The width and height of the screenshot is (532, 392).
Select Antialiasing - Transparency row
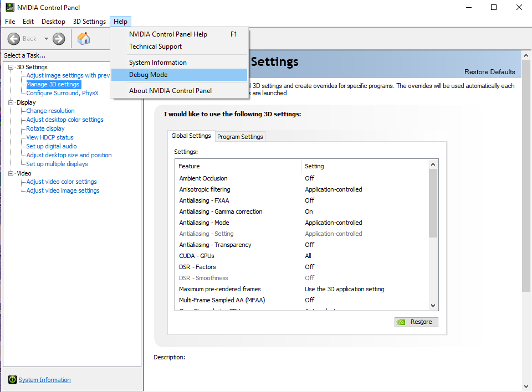pyautogui.click(x=302, y=245)
